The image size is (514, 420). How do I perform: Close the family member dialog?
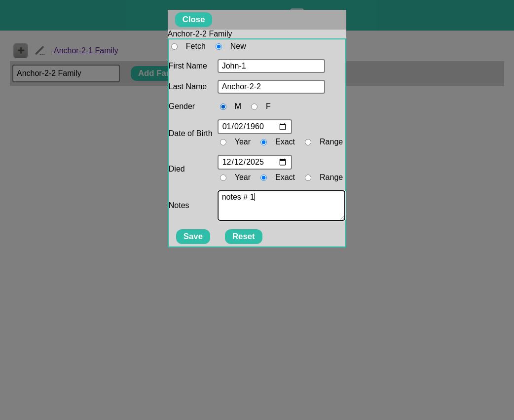[x=193, y=20]
